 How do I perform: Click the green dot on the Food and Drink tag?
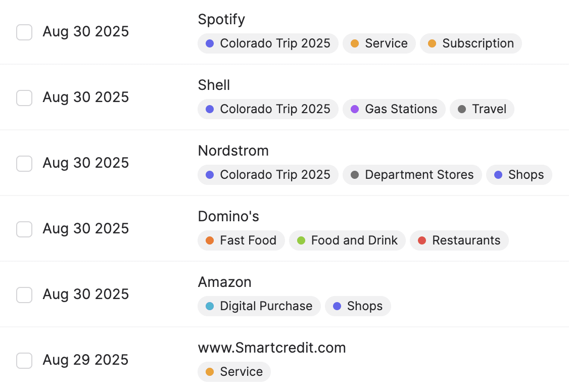pyautogui.click(x=301, y=240)
